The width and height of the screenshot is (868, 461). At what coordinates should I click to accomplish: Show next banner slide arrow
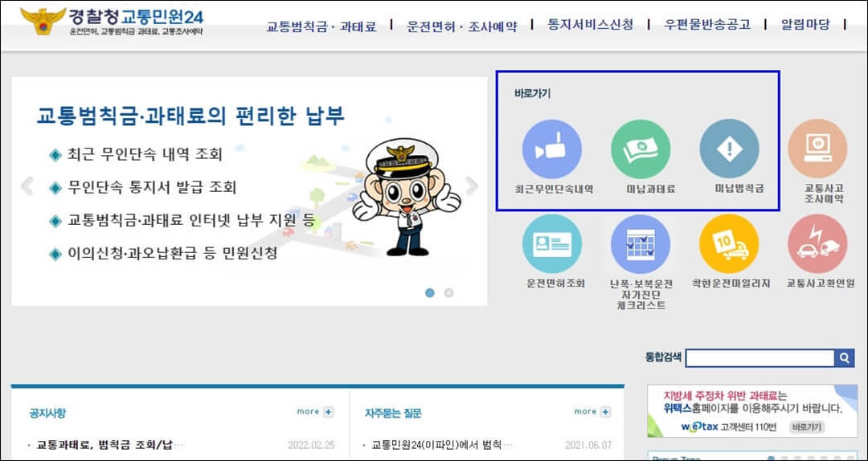pyautogui.click(x=470, y=186)
